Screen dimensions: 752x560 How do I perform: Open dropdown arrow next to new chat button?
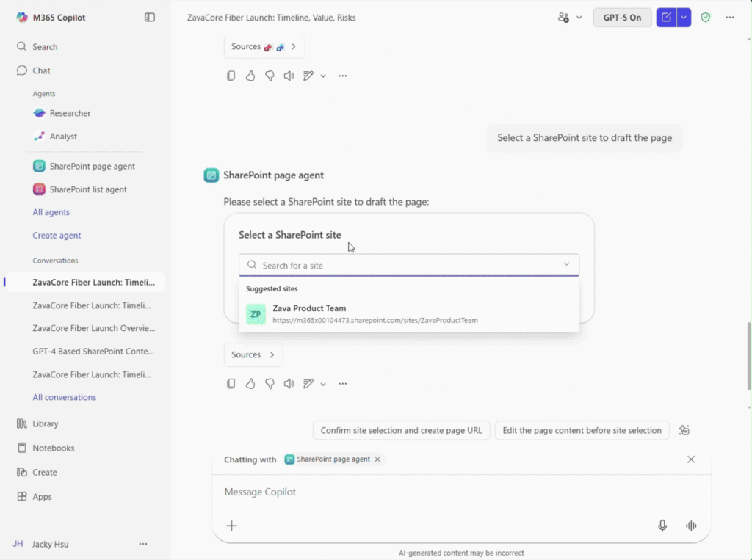pos(684,17)
